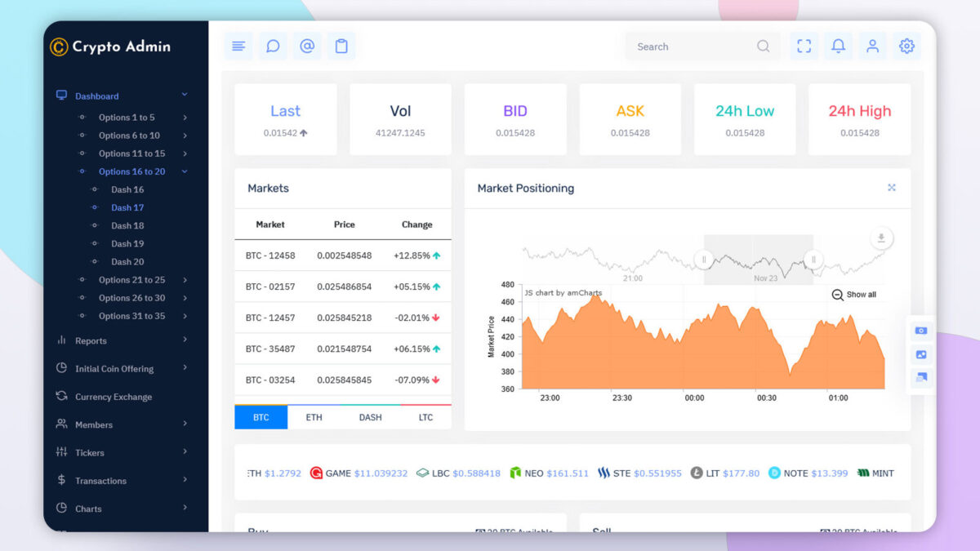
Task: Switch to the ETH markets tab
Action: coord(314,417)
